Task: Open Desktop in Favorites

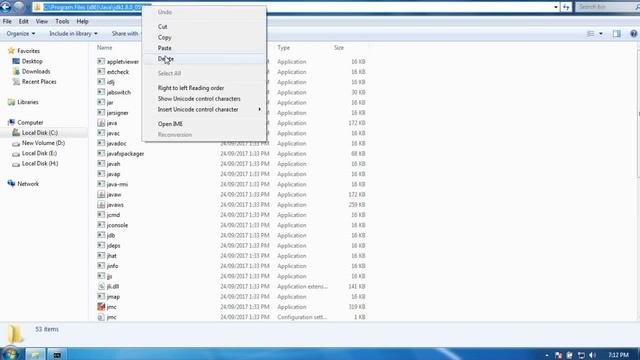Action: pyautogui.click(x=32, y=61)
